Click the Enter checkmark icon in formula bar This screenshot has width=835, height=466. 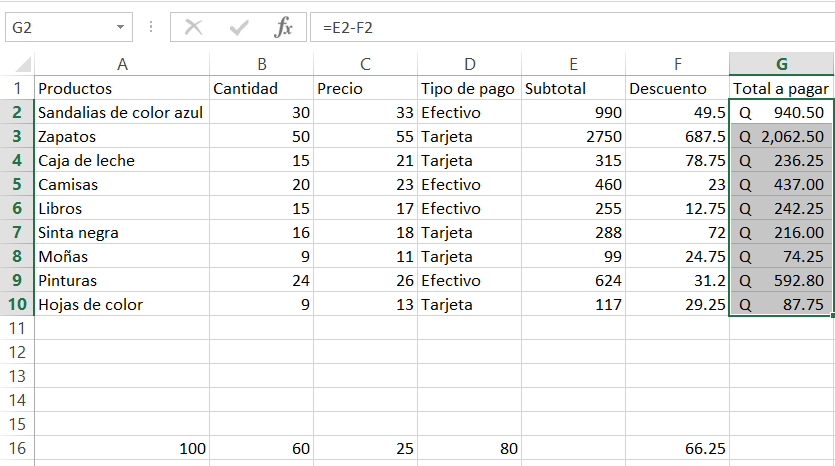(238, 27)
